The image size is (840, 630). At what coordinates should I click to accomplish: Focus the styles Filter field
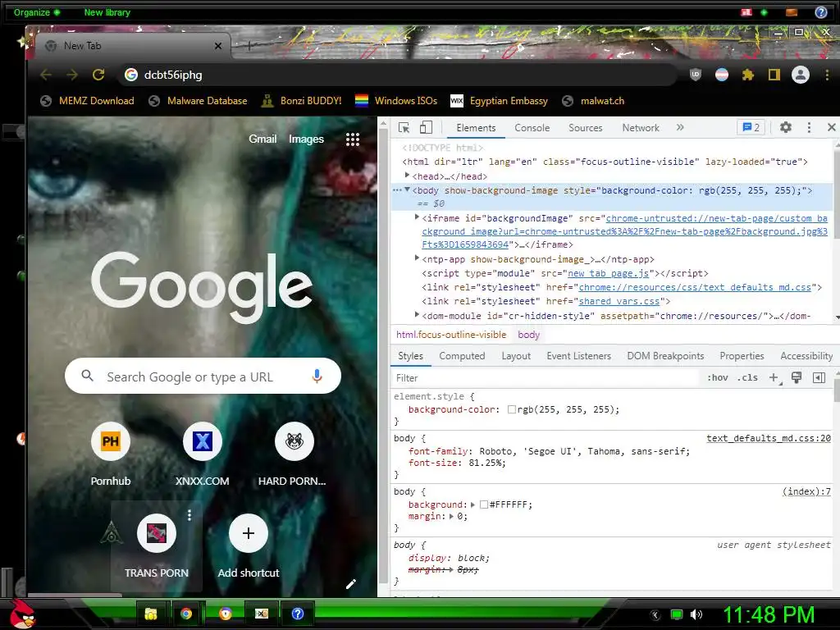(546, 378)
